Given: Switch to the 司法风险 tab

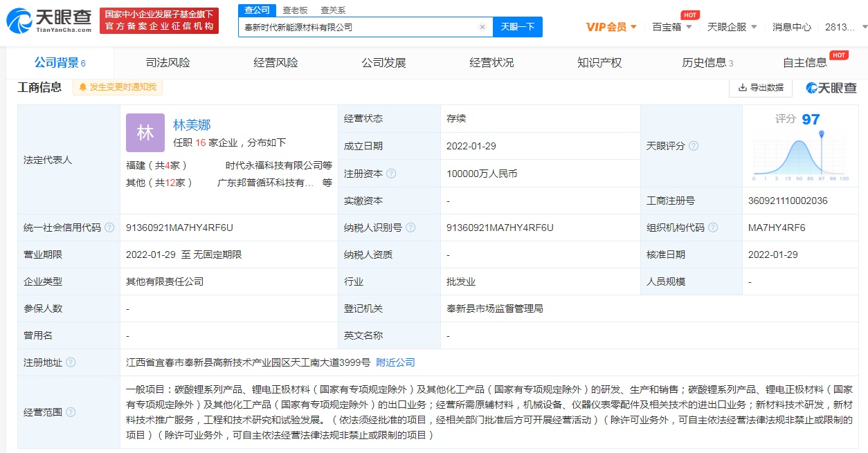Looking at the screenshot, I should [168, 63].
